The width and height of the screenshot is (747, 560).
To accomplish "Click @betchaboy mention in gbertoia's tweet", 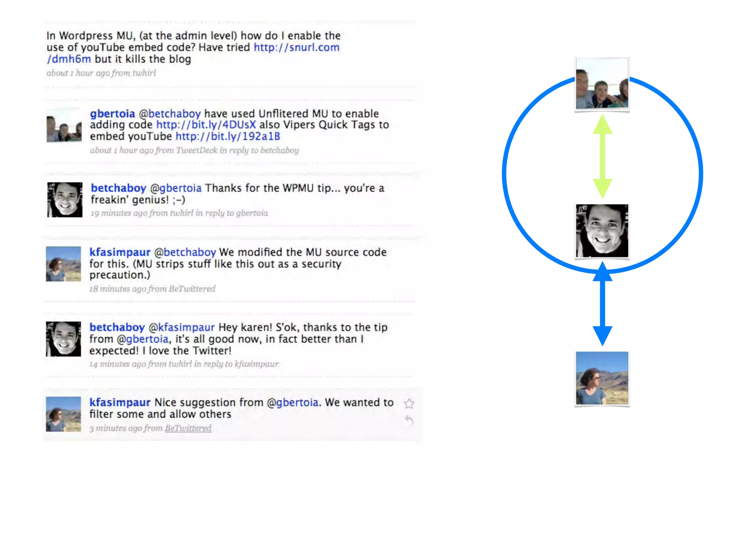I will tap(170, 114).
